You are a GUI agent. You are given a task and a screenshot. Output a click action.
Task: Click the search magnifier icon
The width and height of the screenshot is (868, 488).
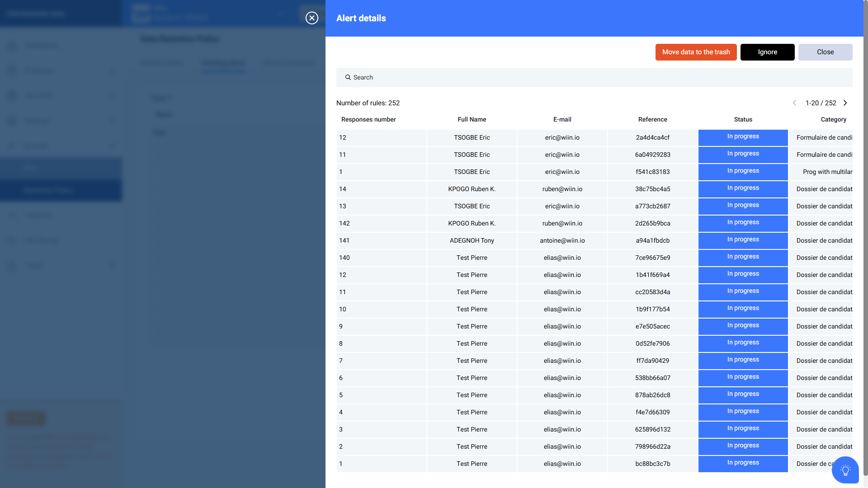coord(348,77)
